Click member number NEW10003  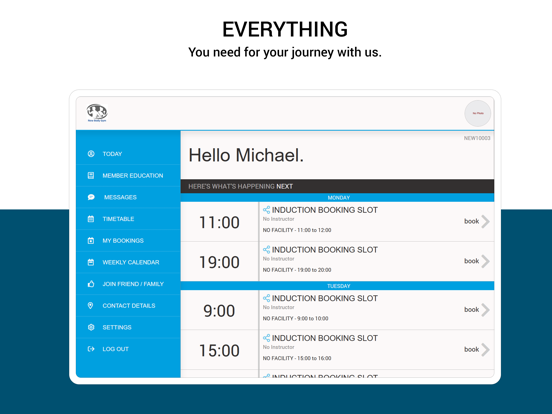click(x=477, y=138)
